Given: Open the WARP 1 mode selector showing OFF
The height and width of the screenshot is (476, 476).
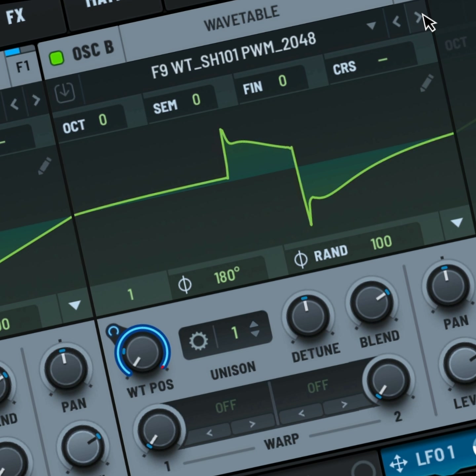Looking at the screenshot, I should (226, 406).
